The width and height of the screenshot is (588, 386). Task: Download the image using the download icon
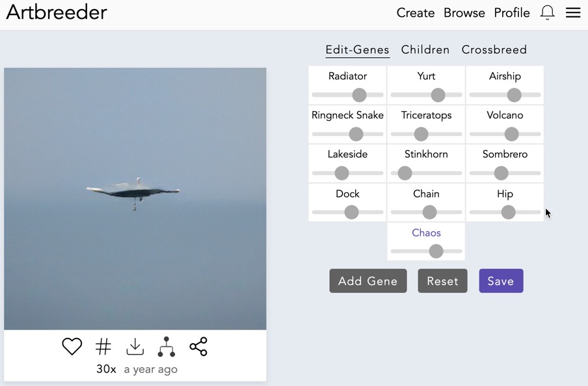(x=135, y=346)
